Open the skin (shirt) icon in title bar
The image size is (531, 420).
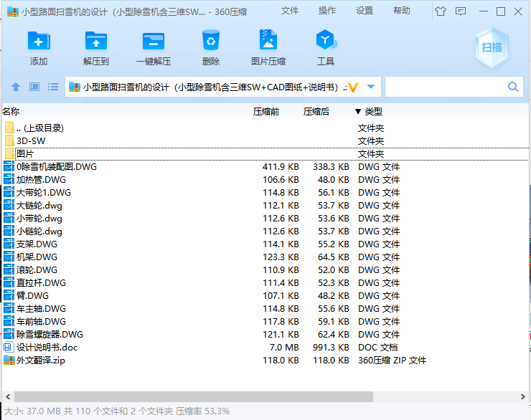(x=441, y=11)
